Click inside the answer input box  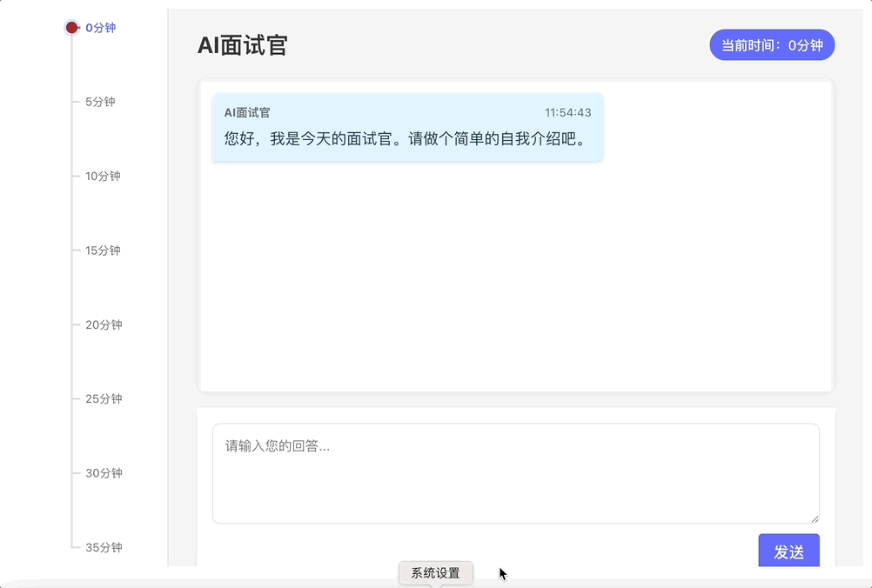point(514,472)
